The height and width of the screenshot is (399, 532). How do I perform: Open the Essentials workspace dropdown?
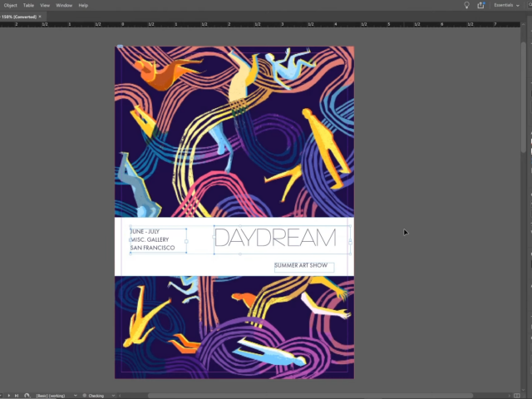(x=504, y=5)
